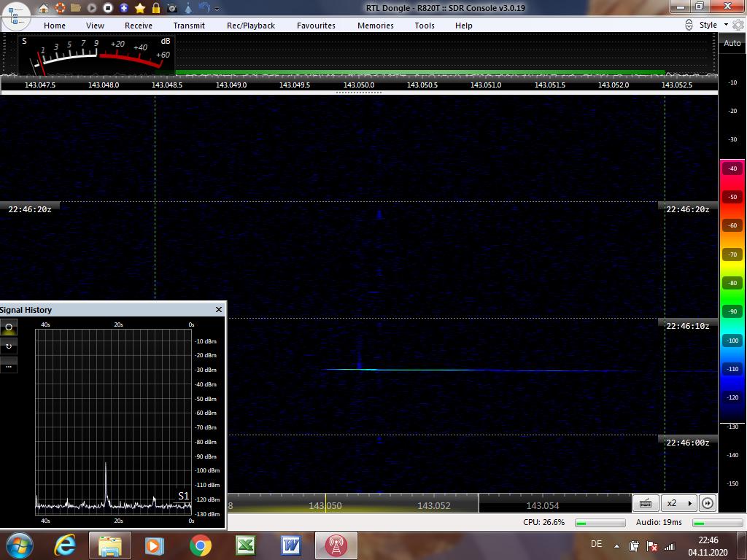Open the folder icon in quick toolbar

coord(75,8)
